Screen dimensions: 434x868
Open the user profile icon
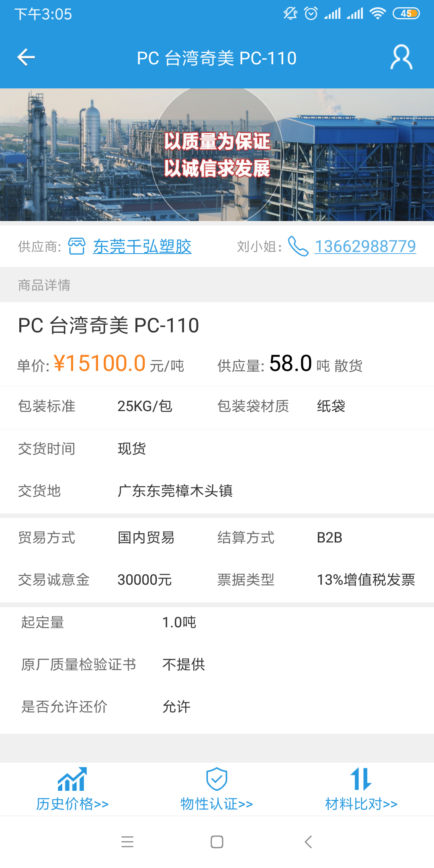(401, 57)
